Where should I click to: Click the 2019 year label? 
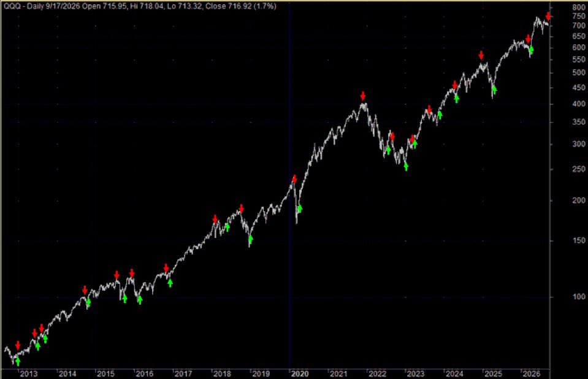[261, 373]
